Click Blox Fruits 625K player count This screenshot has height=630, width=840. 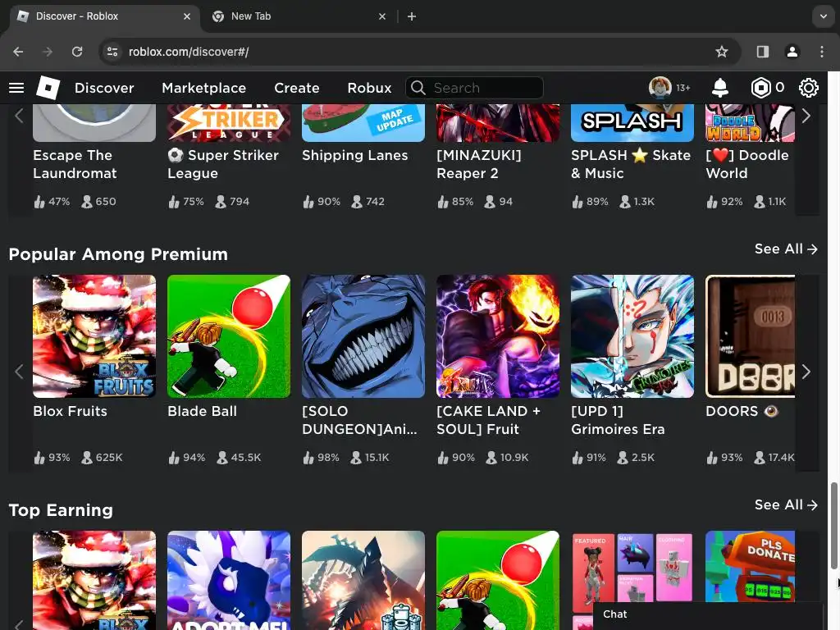click(103, 458)
